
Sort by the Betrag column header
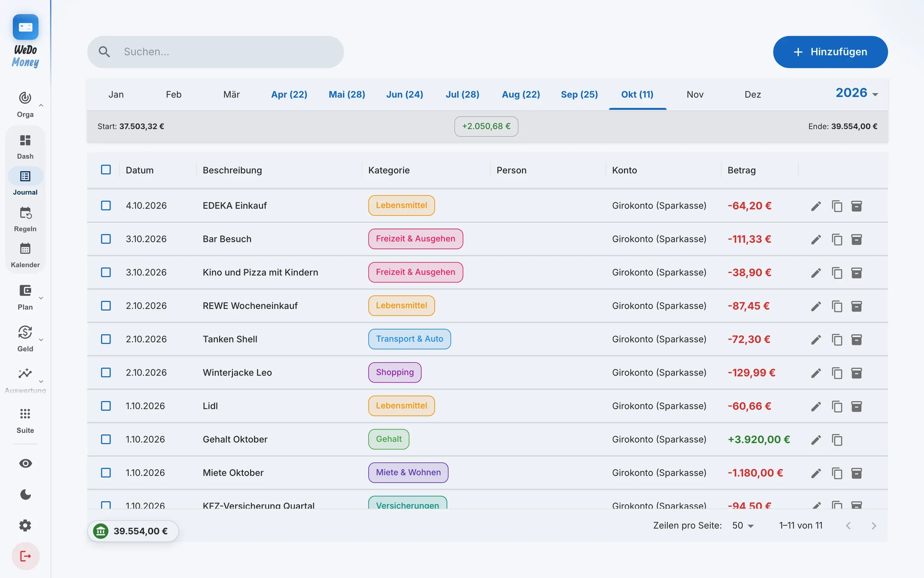tap(742, 170)
